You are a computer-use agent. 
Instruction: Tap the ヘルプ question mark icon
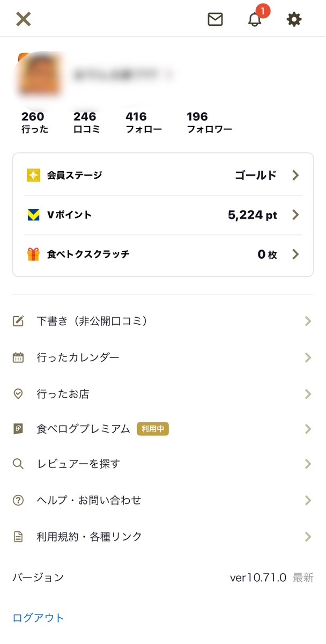[18, 500]
